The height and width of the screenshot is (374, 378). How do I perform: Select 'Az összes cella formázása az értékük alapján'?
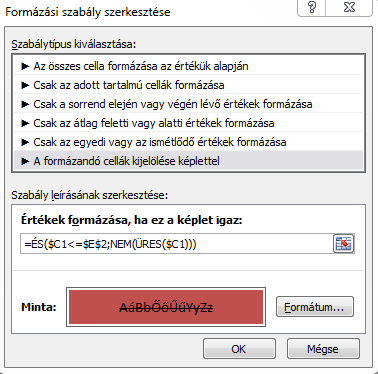(188, 66)
